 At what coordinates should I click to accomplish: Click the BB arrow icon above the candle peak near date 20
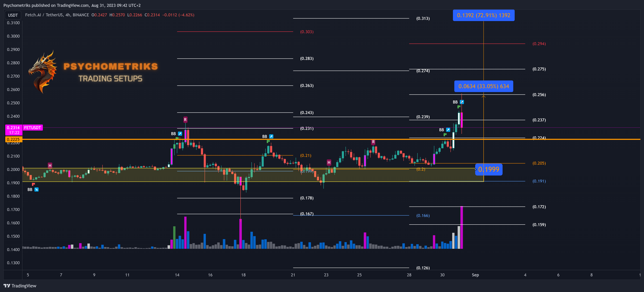[x=271, y=136]
